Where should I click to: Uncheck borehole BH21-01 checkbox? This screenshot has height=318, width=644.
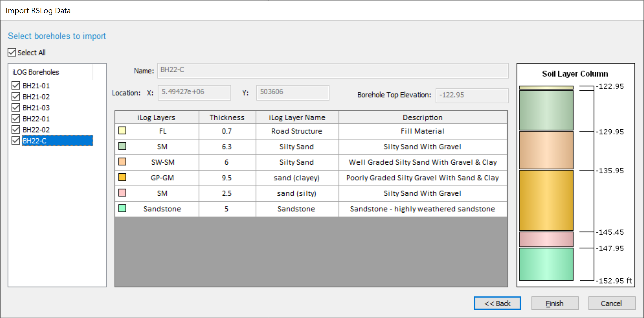coord(16,85)
